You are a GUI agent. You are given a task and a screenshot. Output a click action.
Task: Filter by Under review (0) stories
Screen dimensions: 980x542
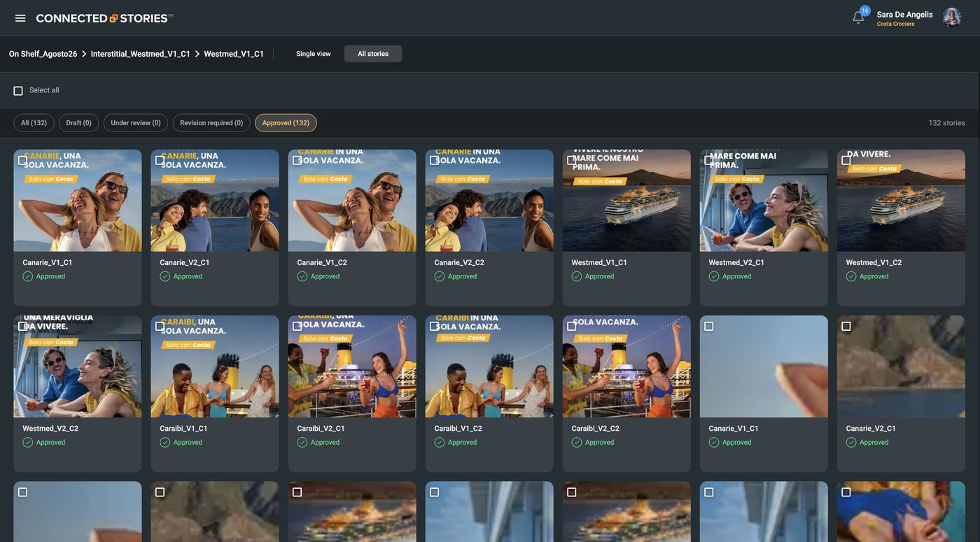pos(136,123)
